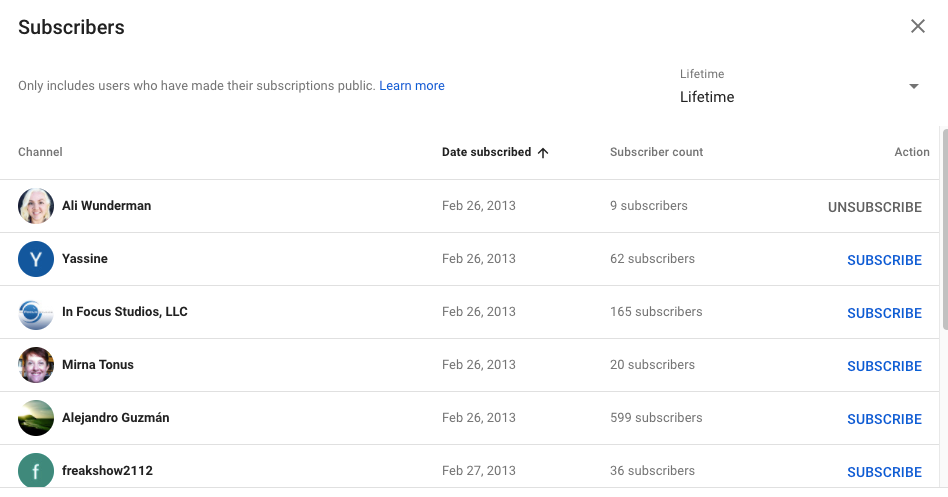Subscribe to Alejandro Guzmán

click(x=884, y=419)
